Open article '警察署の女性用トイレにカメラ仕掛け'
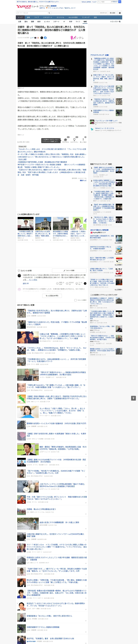Viewport: 138px width, 644px height. tap(56, 424)
